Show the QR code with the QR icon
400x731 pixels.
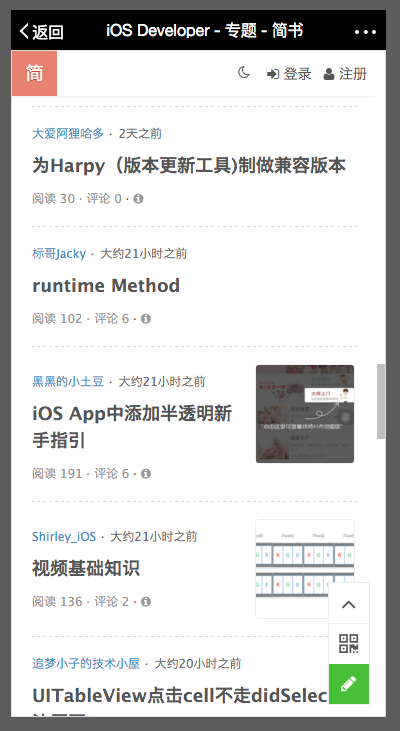pos(349,644)
